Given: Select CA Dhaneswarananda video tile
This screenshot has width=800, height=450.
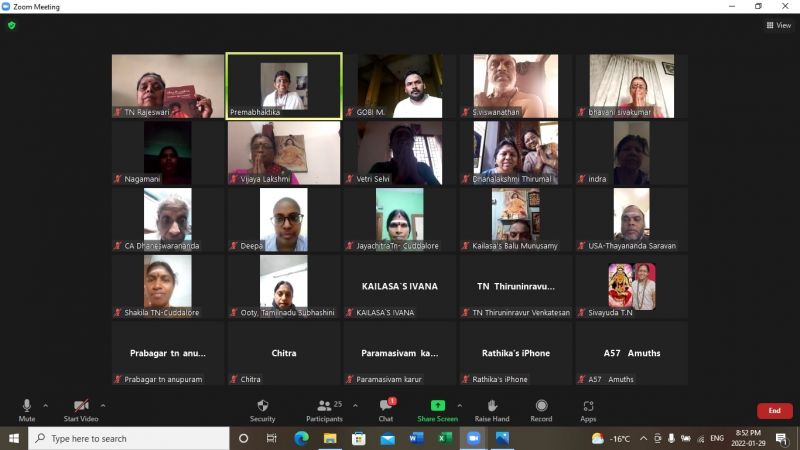Looking at the screenshot, I should (x=168, y=220).
